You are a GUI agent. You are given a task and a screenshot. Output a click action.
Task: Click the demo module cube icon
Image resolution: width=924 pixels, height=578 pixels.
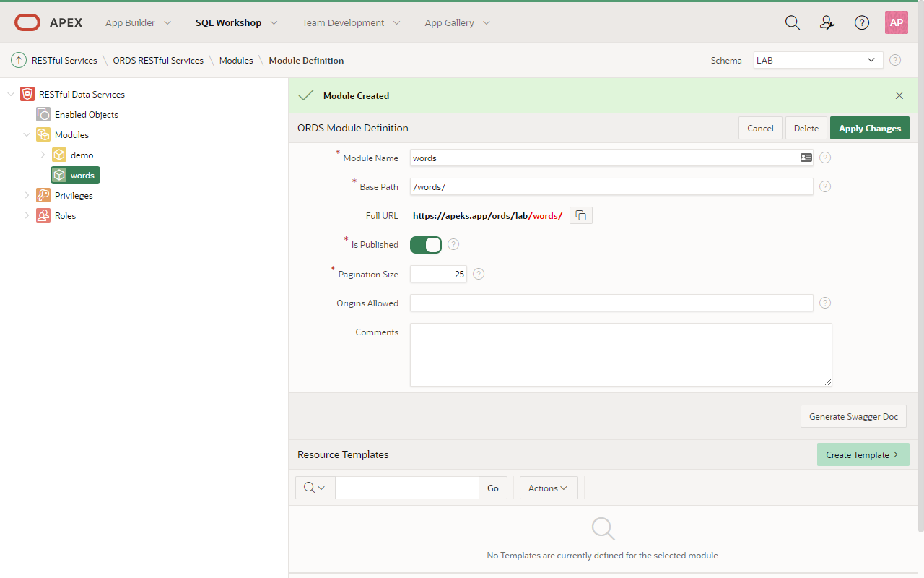coord(59,155)
